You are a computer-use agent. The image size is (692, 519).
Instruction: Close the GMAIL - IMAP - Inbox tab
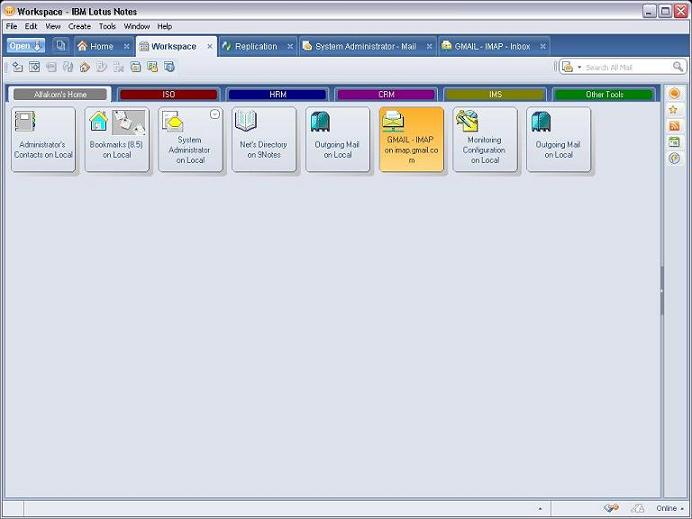tap(543, 46)
